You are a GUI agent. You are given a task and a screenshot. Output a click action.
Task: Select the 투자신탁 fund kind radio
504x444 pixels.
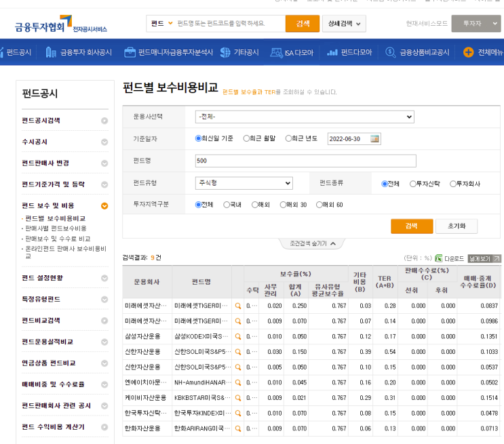[x=413, y=184]
